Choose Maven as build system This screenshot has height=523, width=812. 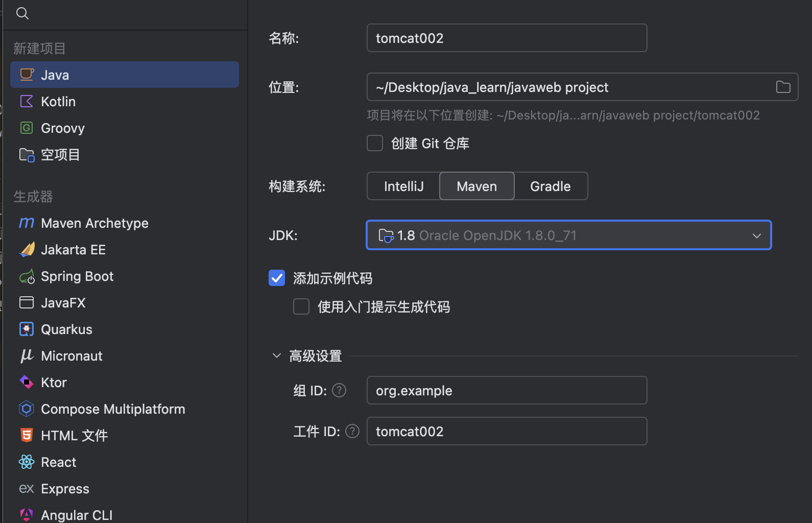[476, 186]
